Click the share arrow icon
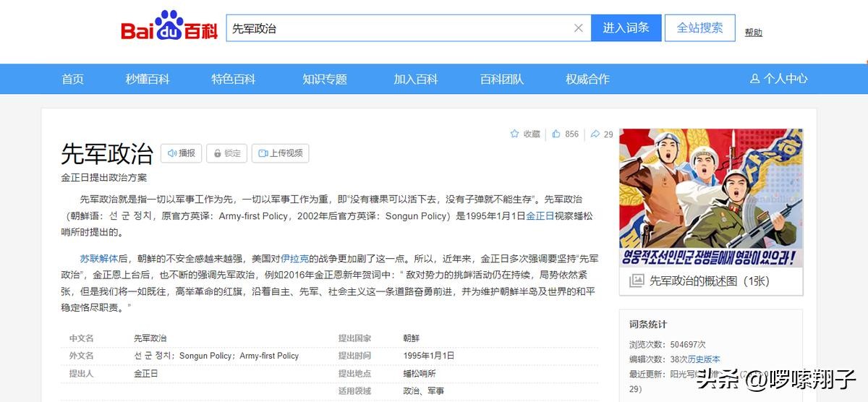This screenshot has width=868, height=402. pyautogui.click(x=595, y=134)
